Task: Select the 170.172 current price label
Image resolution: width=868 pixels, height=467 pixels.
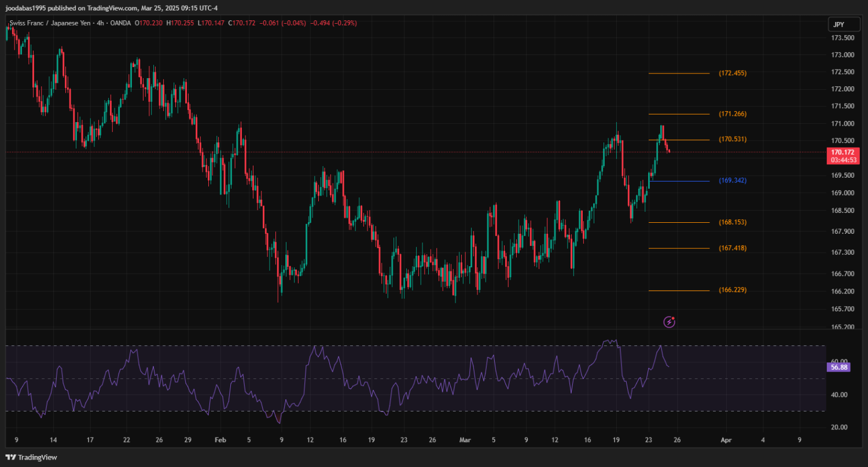Action: click(x=843, y=152)
